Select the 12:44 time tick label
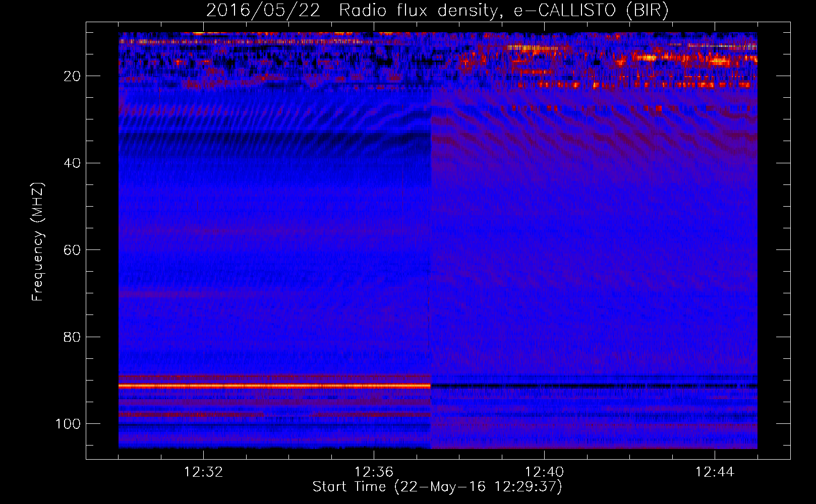 [715, 472]
